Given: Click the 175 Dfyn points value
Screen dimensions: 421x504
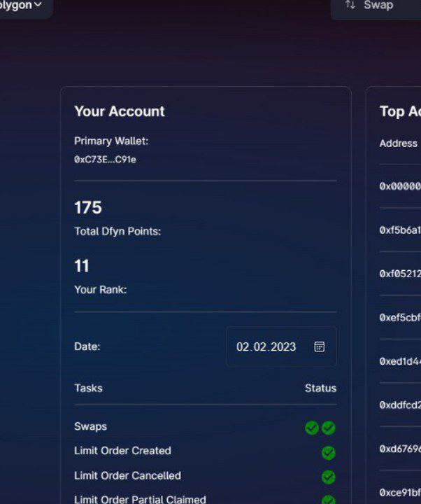Looking at the screenshot, I should (88, 207).
